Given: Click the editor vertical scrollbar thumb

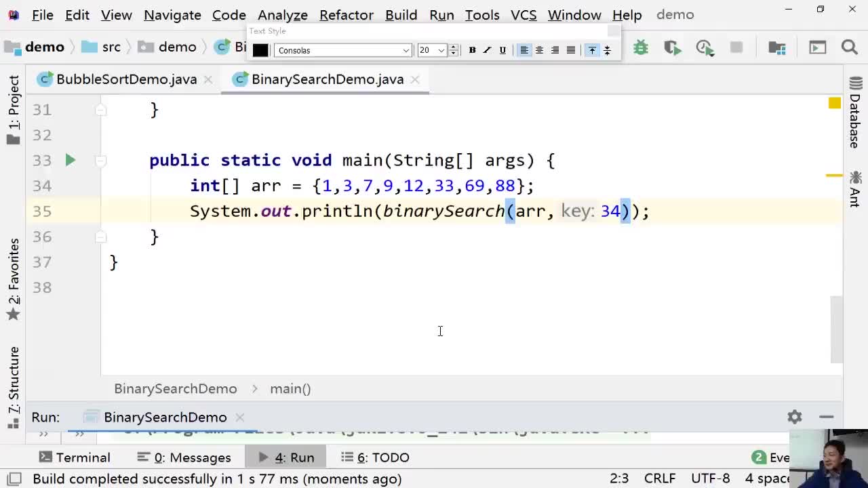Looking at the screenshot, I should 837,330.
